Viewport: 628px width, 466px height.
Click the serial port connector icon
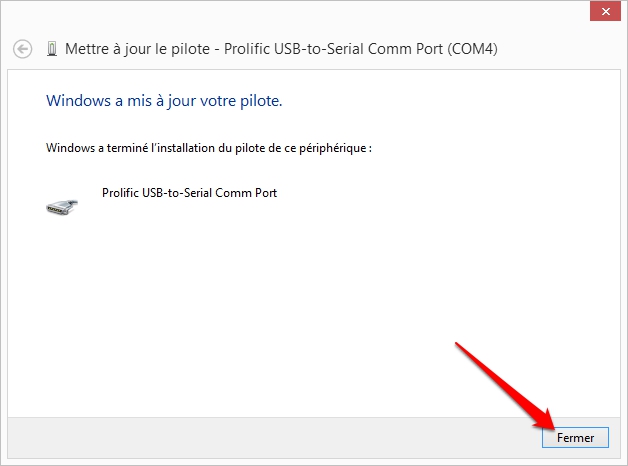click(x=62, y=207)
